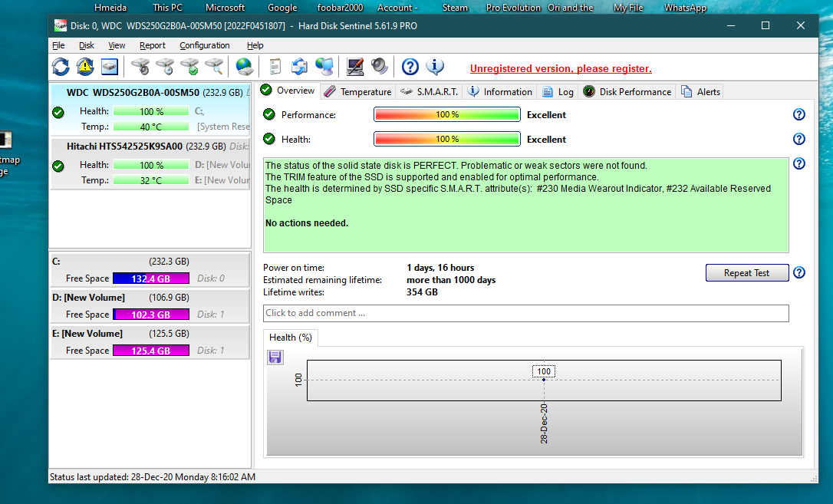The image size is (833, 504).
Task: Switch to the Information tab
Action: click(500, 92)
